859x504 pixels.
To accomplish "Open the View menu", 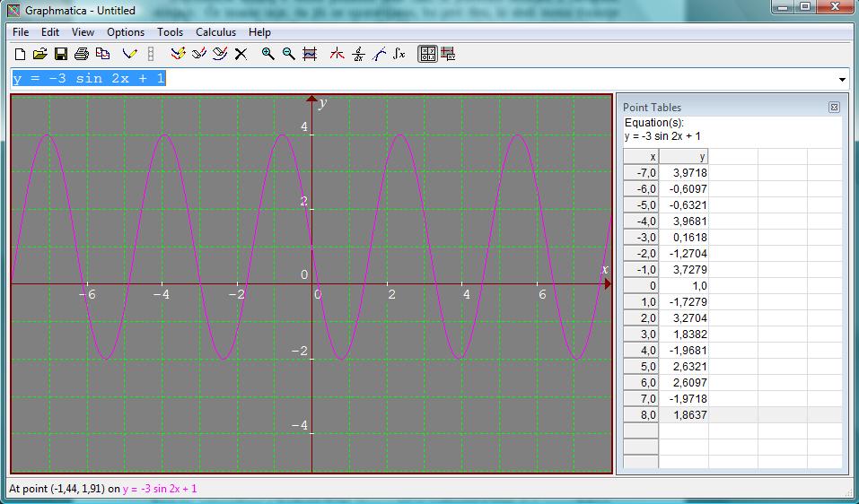I will click(83, 32).
